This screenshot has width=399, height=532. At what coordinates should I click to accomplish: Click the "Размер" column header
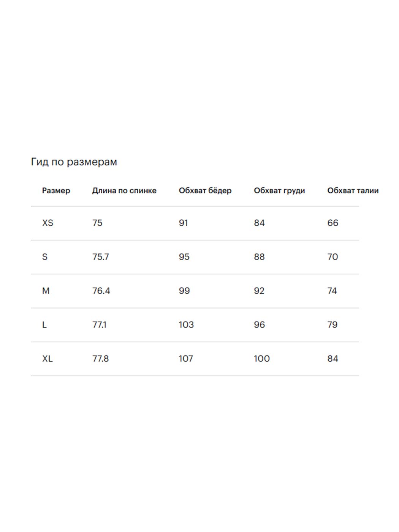[56, 191]
